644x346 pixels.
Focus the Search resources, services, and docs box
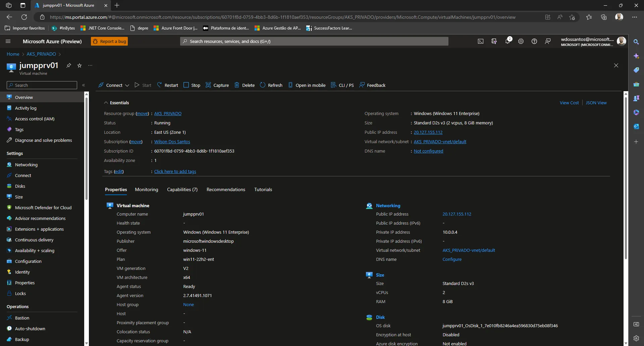[314, 41]
